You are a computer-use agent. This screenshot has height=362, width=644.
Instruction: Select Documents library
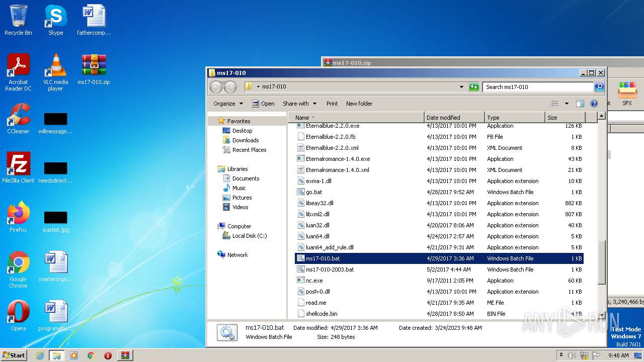pos(246,178)
